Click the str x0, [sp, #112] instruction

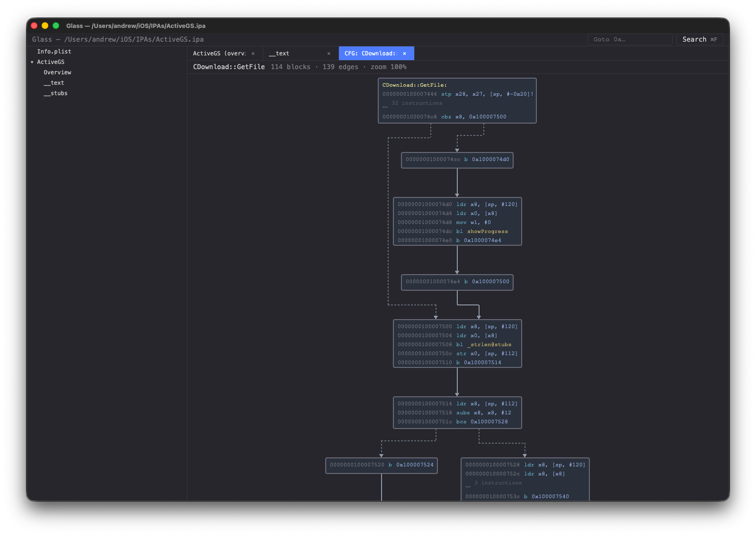487,354
